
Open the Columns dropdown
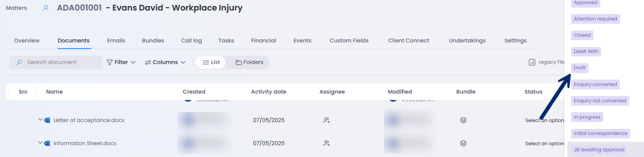165,62
